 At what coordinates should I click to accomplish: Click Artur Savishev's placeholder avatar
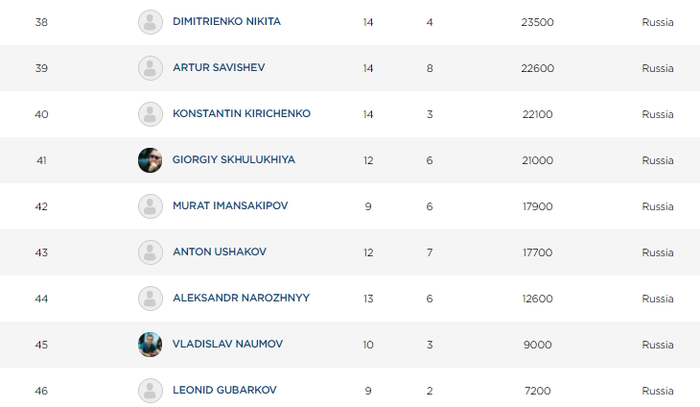click(x=150, y=68)
